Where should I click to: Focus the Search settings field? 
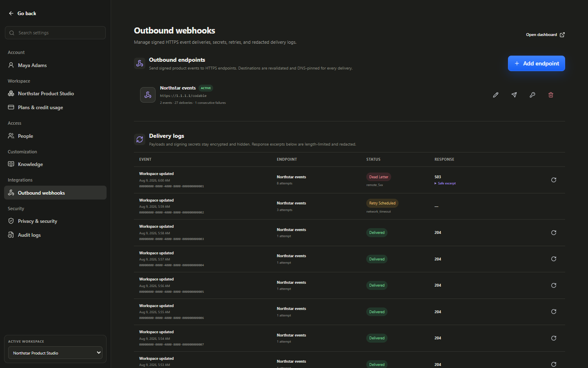pyautogui.click(x=55, y=33)
